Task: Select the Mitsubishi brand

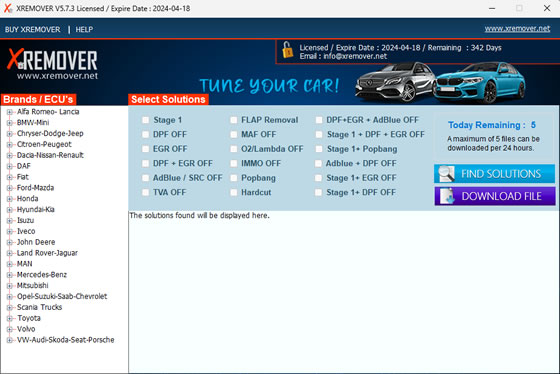Action: (x=32, y=285)
